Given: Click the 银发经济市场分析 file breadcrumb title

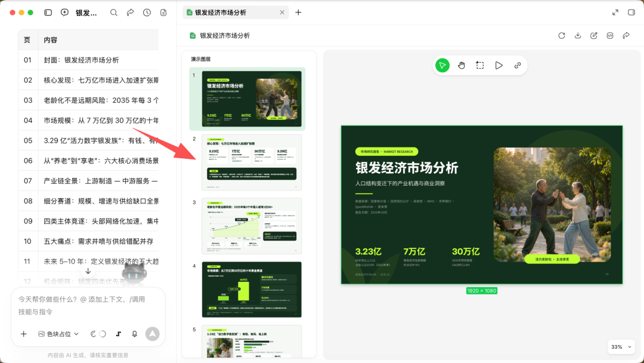Looking at the screenshot, I should click(x=225, y=36).
